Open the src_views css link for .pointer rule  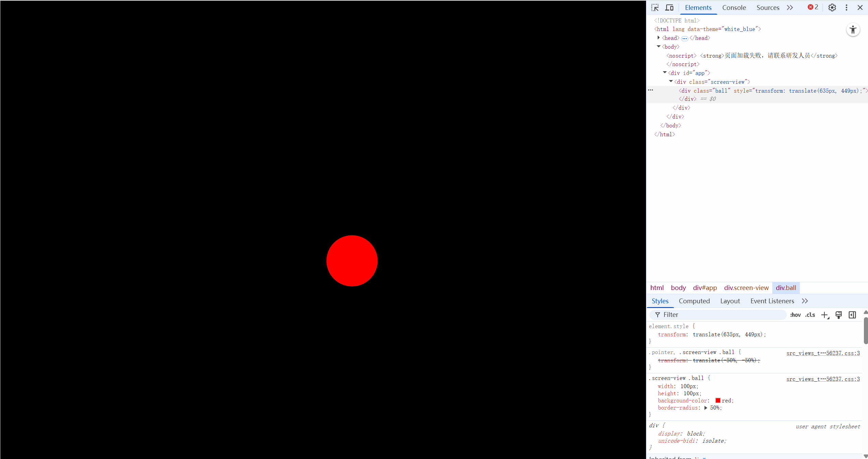(823, 353)
